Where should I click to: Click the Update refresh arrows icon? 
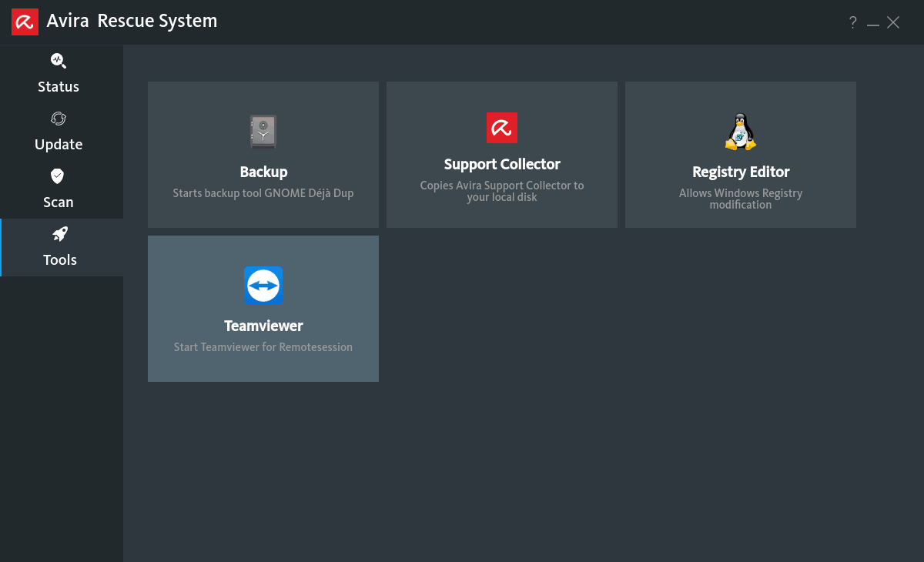point(59,119)
